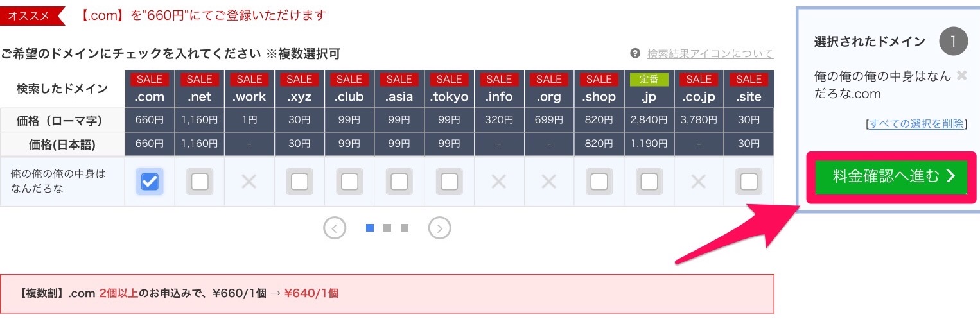The height and width of the screenshot is (335, 980).
Task: Click the .com SALE column header
Action: (150, 89)
